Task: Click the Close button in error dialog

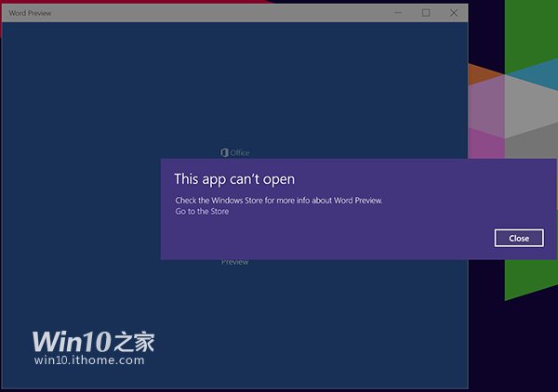Action: (519, 238)
